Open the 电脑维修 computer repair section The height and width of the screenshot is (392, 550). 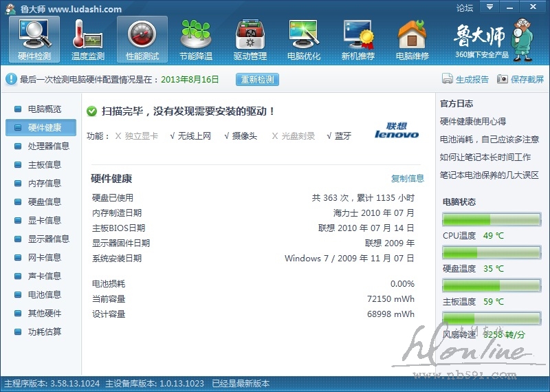pos(412,39)
